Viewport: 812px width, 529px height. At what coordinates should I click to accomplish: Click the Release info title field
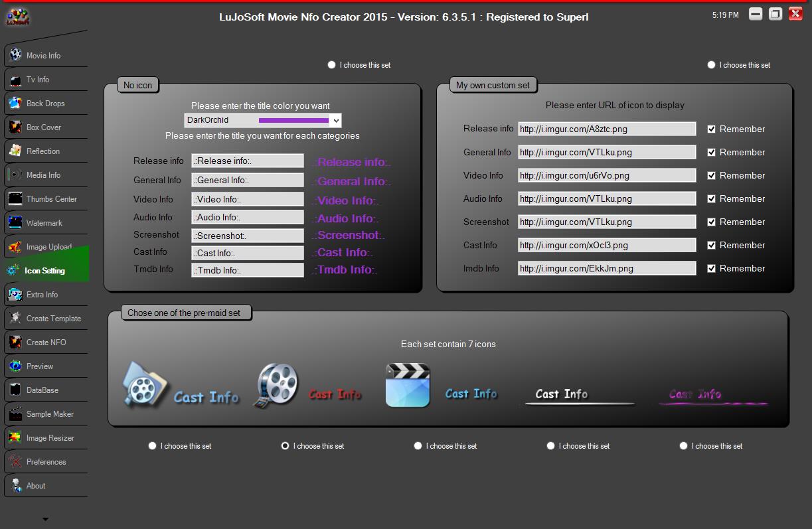pyautogui.click(x=248, y=161)
